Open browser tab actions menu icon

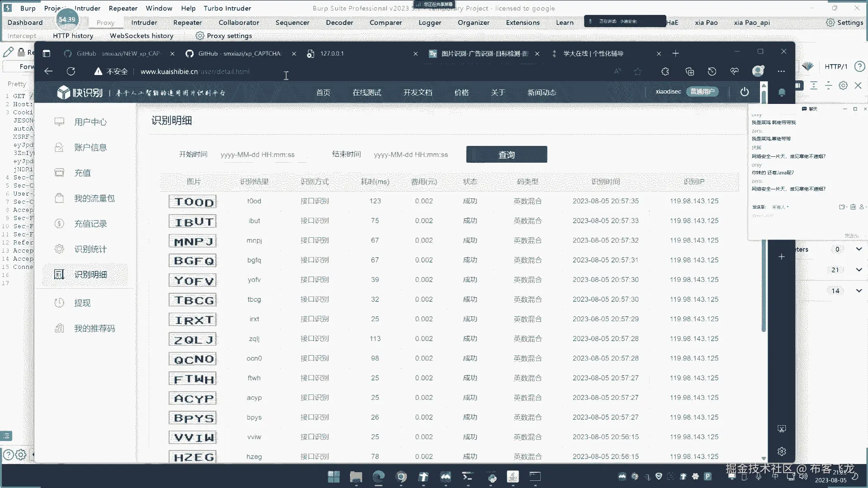point(47,54)
